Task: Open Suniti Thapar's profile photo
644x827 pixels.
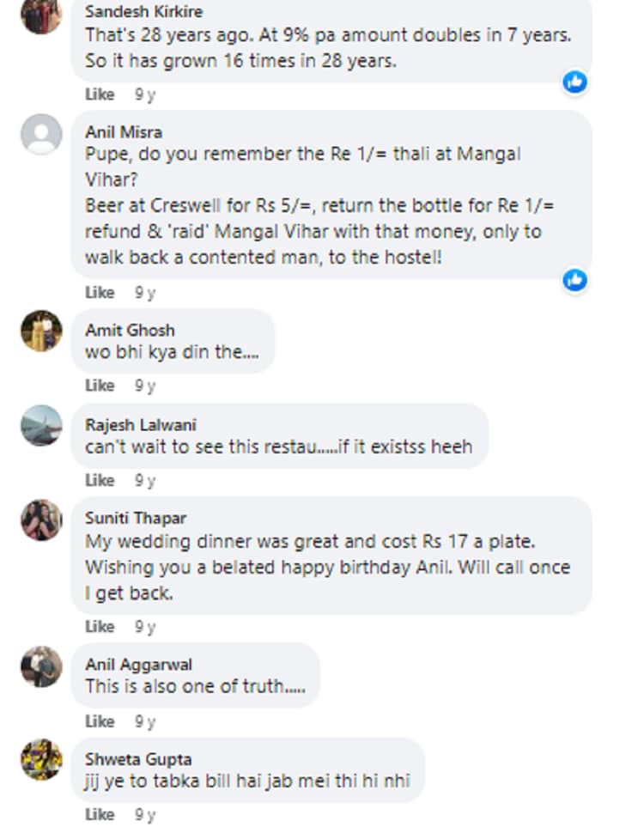Action: [x=40, y=520]
